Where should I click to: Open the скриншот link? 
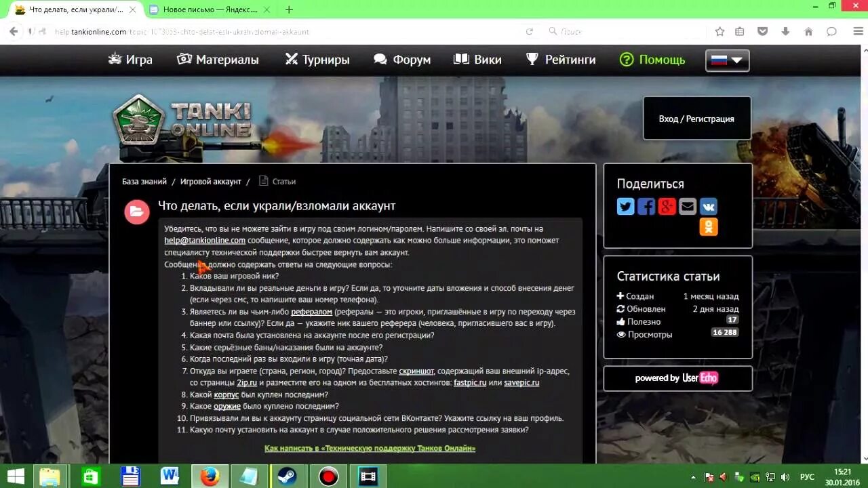point(416,371)
